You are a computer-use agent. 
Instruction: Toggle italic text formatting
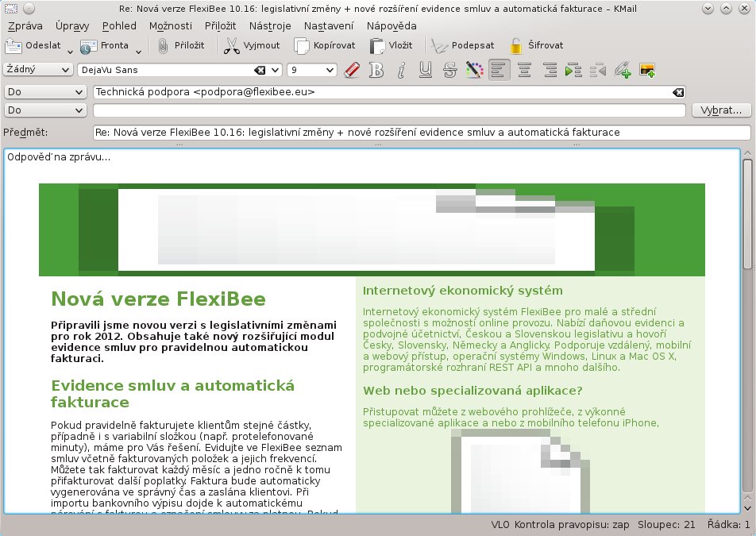(401, 71)
